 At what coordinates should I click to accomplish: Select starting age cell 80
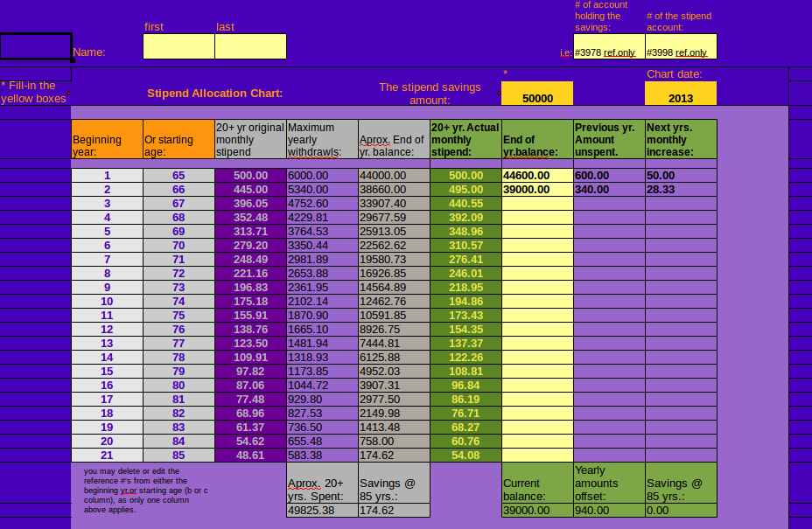click(x=178, y=385)
